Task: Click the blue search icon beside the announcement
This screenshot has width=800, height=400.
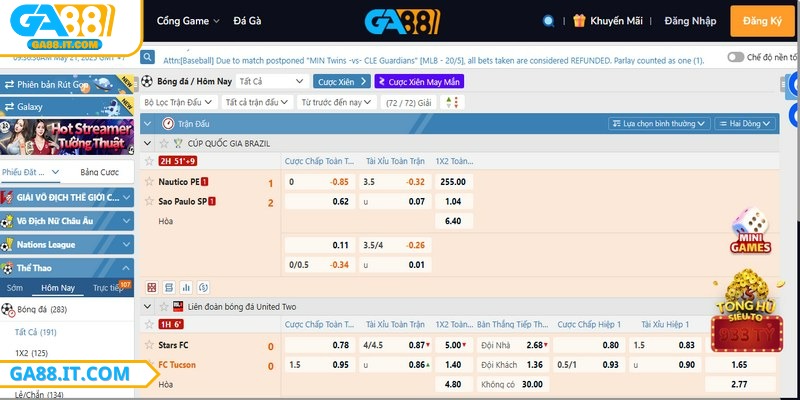Action: click(147, 57)
